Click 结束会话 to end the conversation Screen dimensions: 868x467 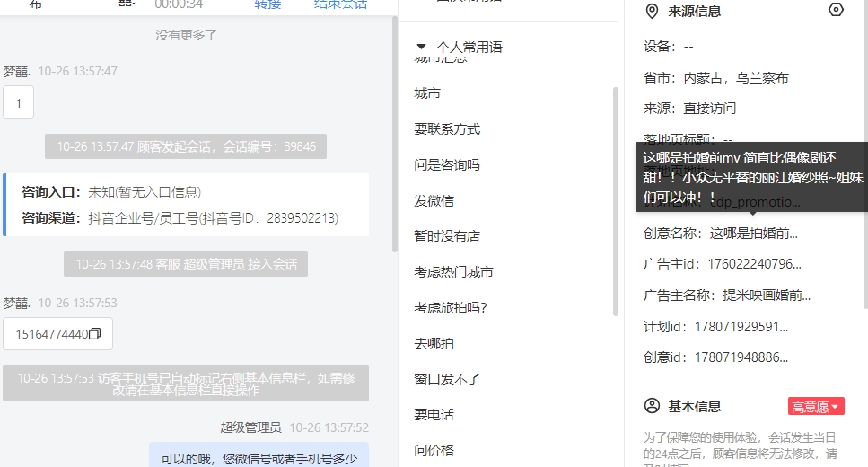point(340,4)
